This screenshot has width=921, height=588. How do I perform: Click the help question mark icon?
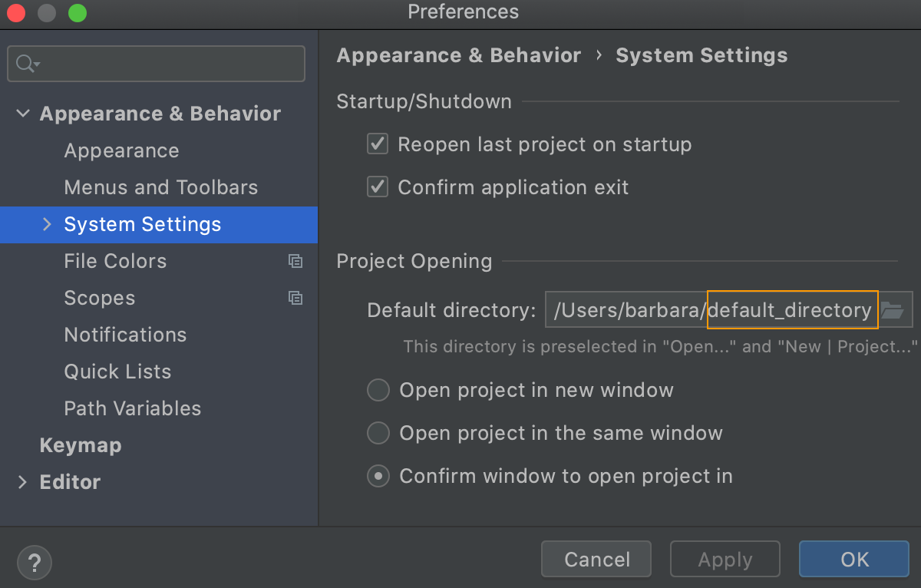pyautogui.click(x=34, y=562)
